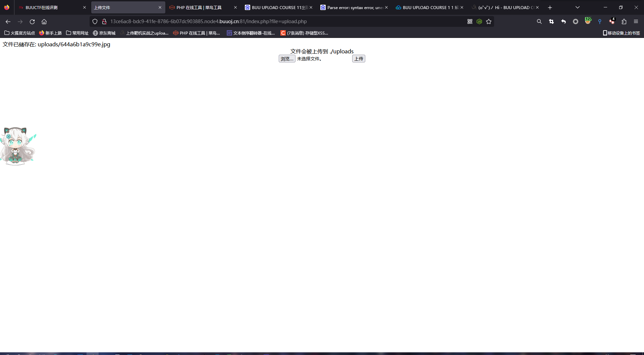The width and height of the screenshot is (644, 355).
Task: Take a screenshot with the crop icon
Action: pyautogui.click(x=551, y=21)
